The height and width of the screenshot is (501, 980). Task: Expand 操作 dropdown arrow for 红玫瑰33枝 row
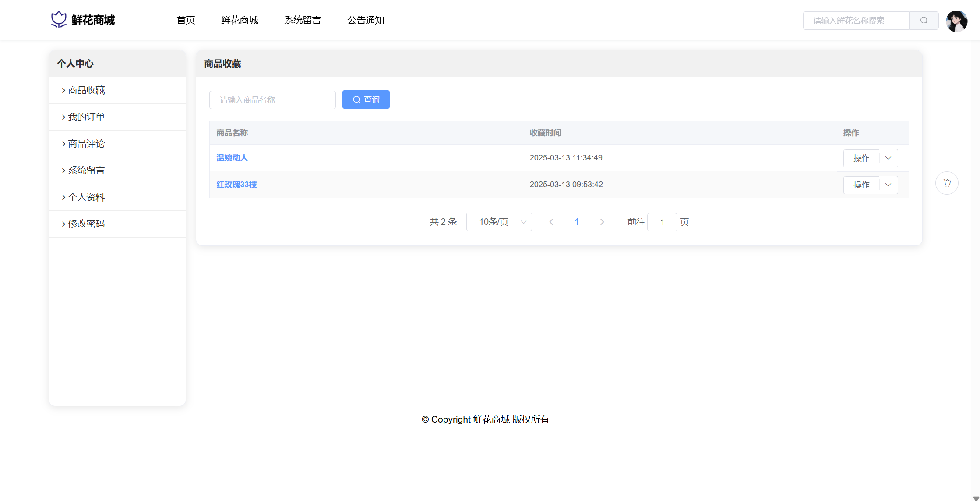pyautogui.click(x=888, y=185)
